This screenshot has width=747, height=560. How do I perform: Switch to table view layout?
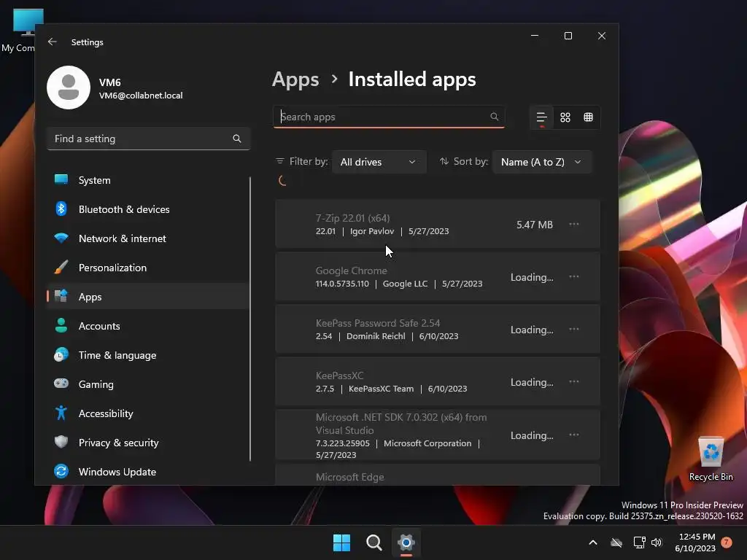tap(589, 117)
